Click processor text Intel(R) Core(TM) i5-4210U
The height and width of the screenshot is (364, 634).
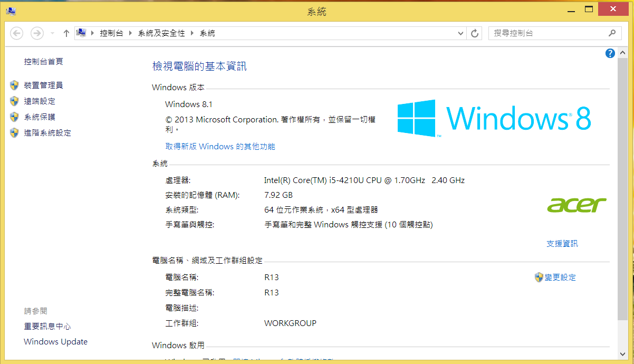[364, 180]
